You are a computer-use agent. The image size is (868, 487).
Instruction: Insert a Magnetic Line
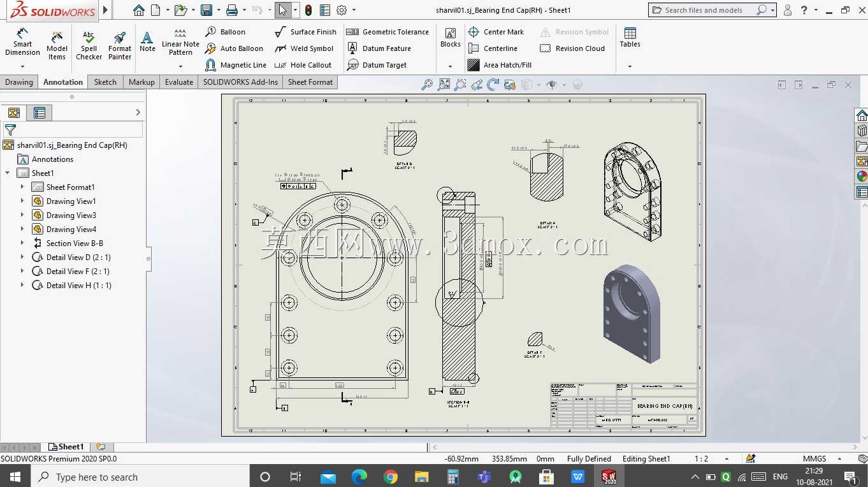[236, 65]
